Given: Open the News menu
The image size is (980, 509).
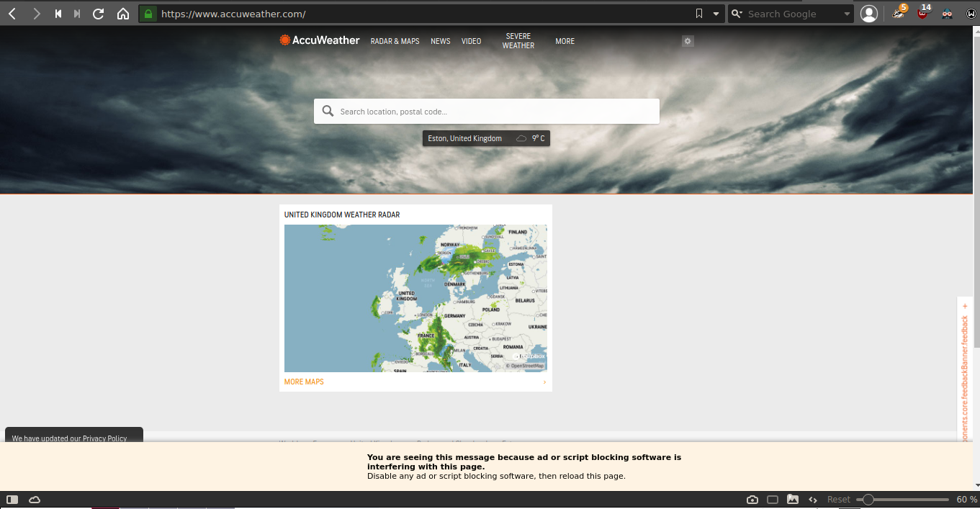Looking at the screenshot, I should 441,42.
